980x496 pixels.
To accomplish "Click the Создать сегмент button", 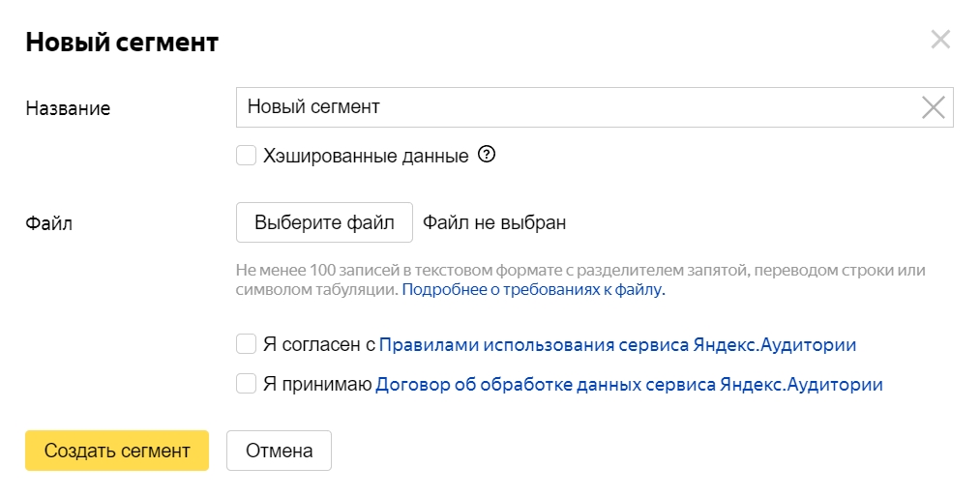I will pyautogui.click(x=117, y=451).
